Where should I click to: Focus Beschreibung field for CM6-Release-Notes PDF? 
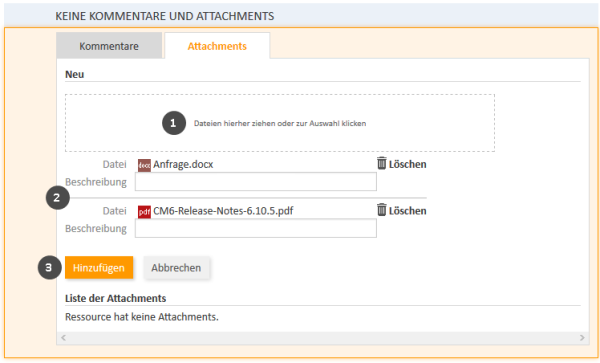[x=256, y=228]
